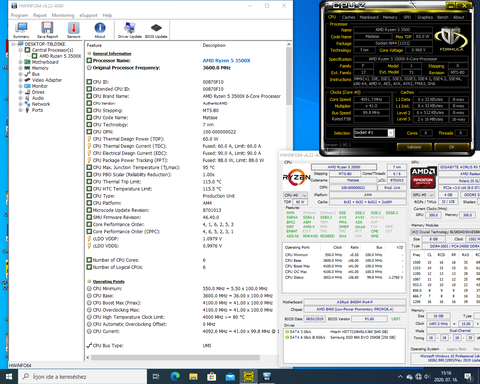Open the taskbar clock and date
The image size is (480, 384).
coord(445,377)
